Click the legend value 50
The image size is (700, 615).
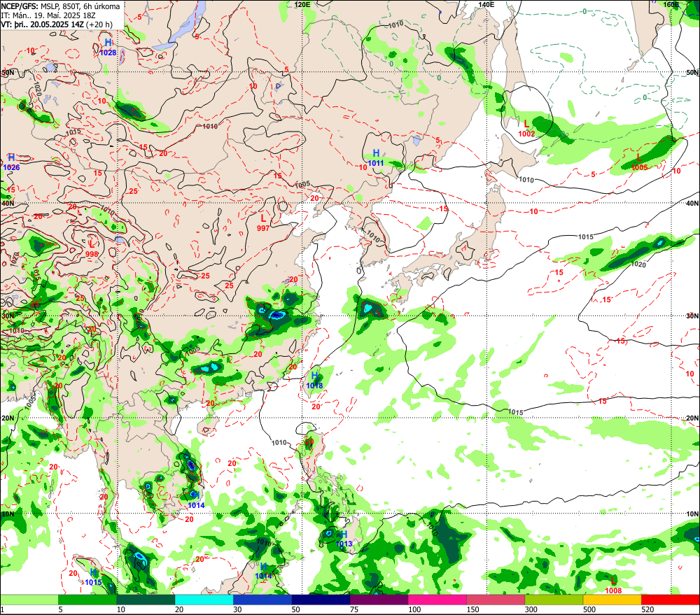pos(296,609)
